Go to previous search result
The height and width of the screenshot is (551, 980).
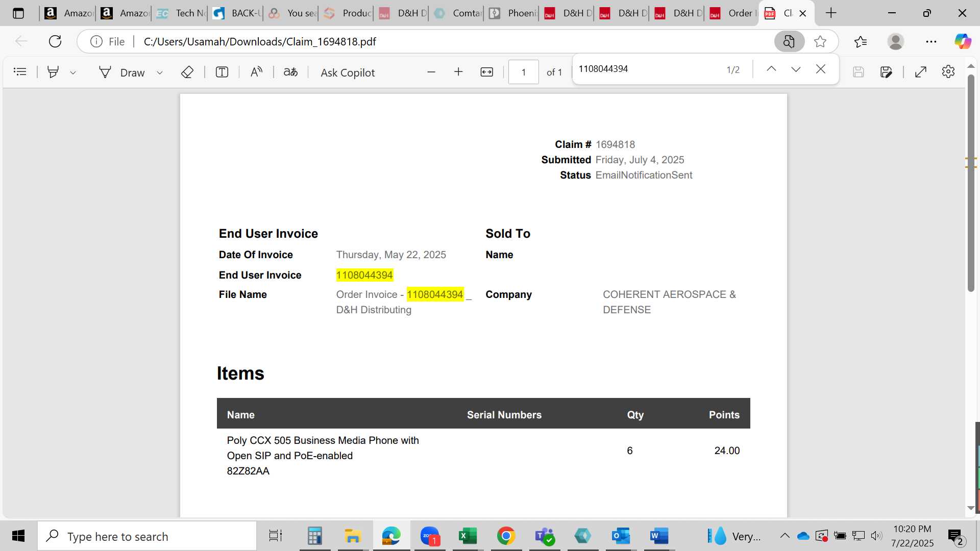tap(771, 69)
